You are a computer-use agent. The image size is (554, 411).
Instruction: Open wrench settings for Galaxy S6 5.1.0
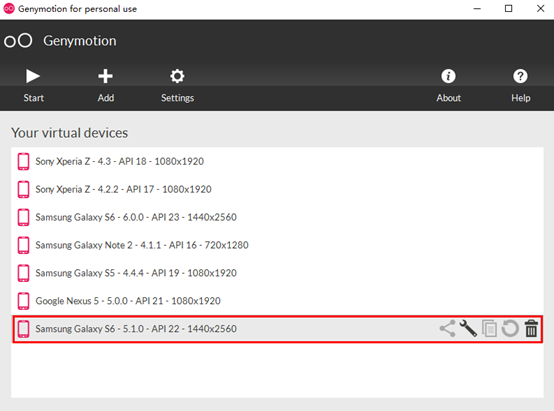[x=468, y=329]
